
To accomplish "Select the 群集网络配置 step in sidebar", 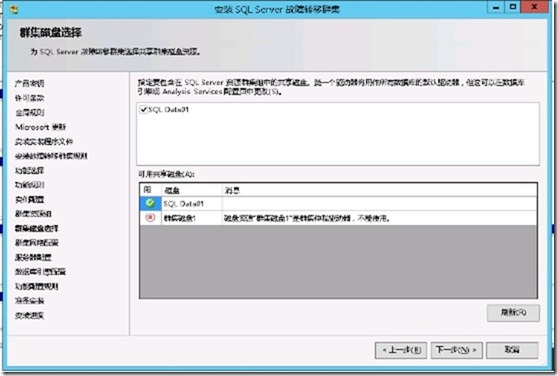I will [x=37, y=243].
